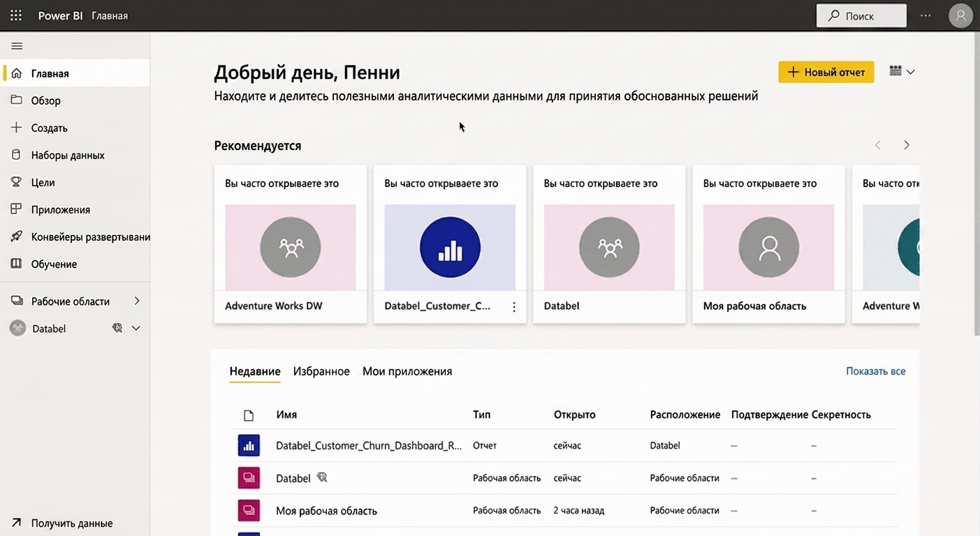Open Цели in the navigation pane
This screenshot has height=536, width=980.
coord(75,182)
